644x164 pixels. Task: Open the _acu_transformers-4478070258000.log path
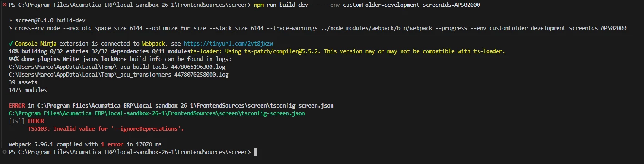[x=118, y=75]
